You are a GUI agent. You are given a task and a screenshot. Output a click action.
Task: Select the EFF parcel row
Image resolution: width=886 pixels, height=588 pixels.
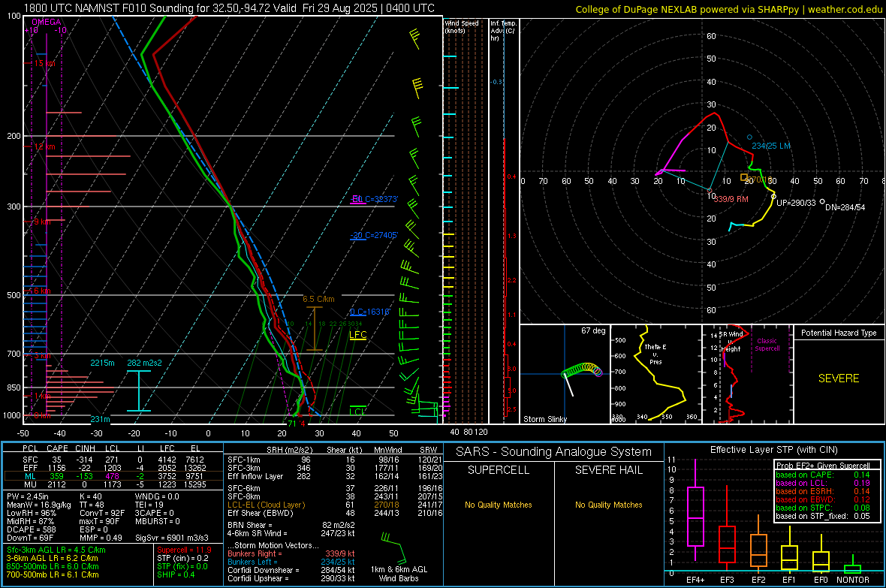[113, 468]
